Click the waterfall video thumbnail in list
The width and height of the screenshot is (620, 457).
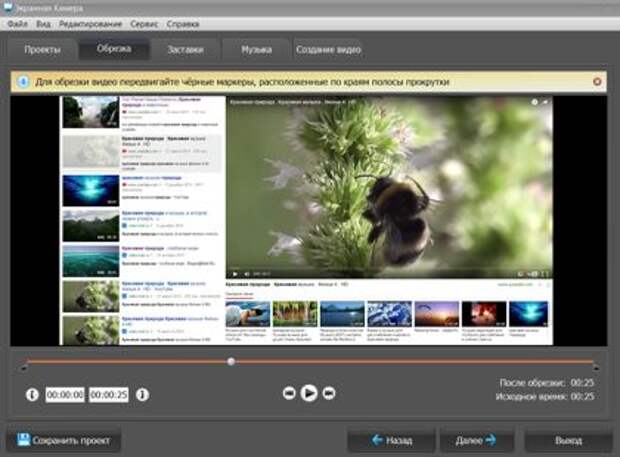(91, 112)
